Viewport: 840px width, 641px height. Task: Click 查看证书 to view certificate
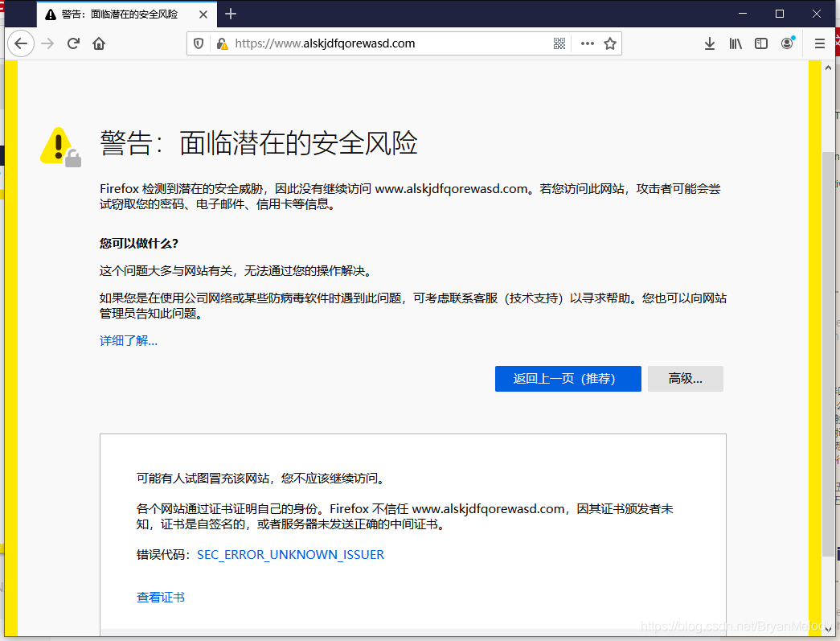click(x=161, y=597)
